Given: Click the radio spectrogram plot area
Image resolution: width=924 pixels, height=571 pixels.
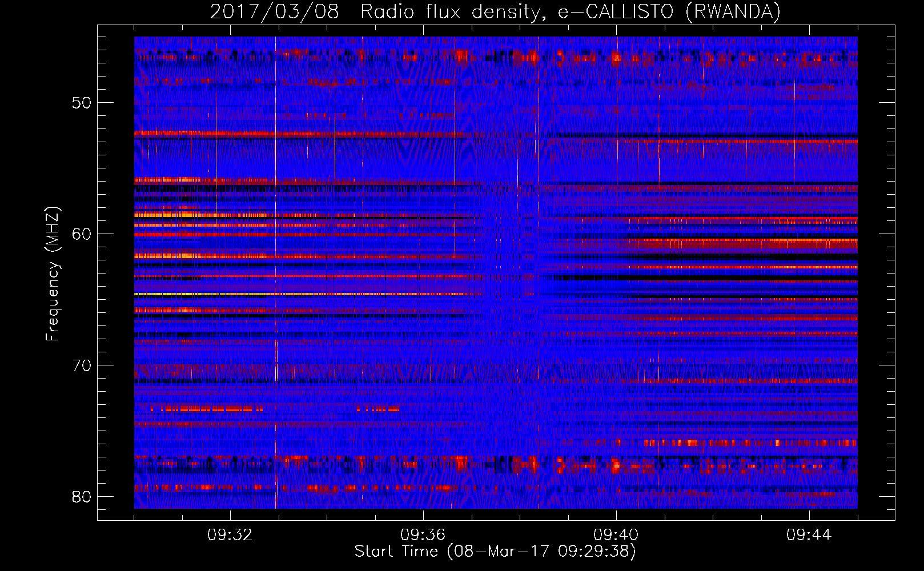Looking at the screenshot, I should click(496, 272).
